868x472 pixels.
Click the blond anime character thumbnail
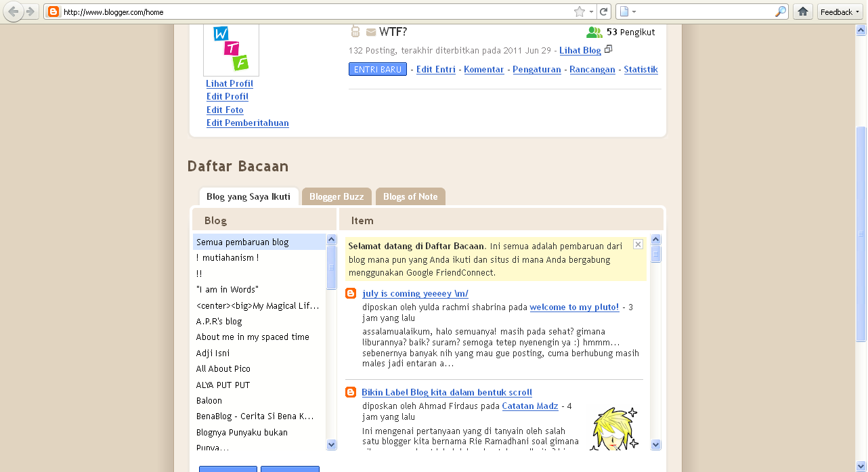point(614,428)
